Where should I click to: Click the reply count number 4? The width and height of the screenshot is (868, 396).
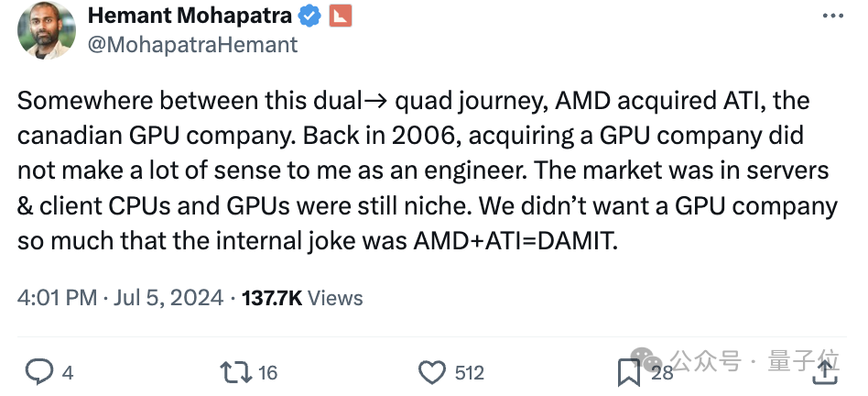(67, 372)
